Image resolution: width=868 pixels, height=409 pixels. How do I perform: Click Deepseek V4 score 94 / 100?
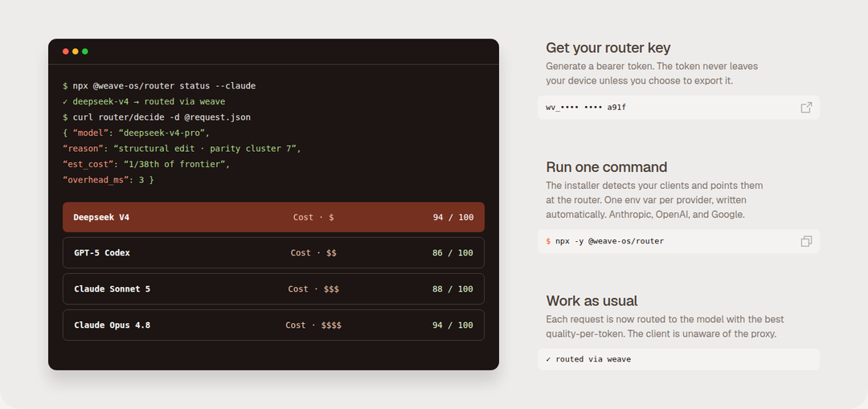[452, 218]
